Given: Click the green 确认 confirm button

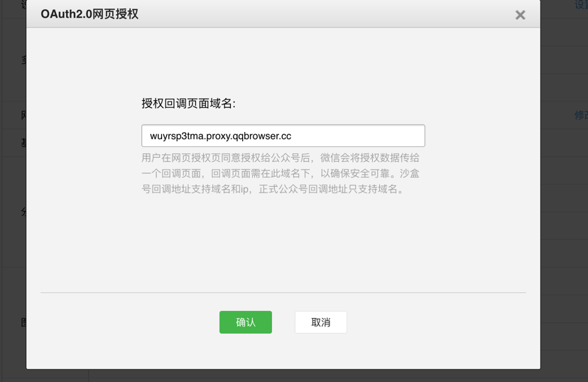Looking at the screenshot, I should pyautogui.click(x=246, y=322).
